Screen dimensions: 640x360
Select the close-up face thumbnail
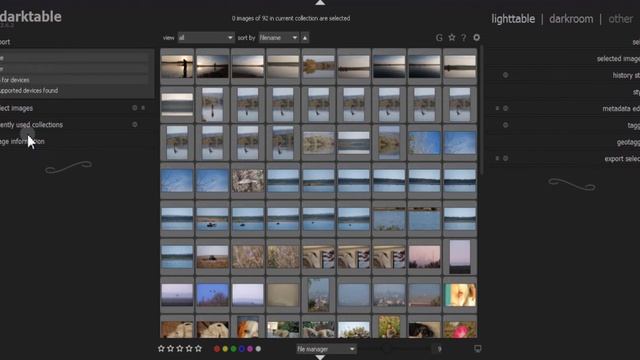point(460,295)
